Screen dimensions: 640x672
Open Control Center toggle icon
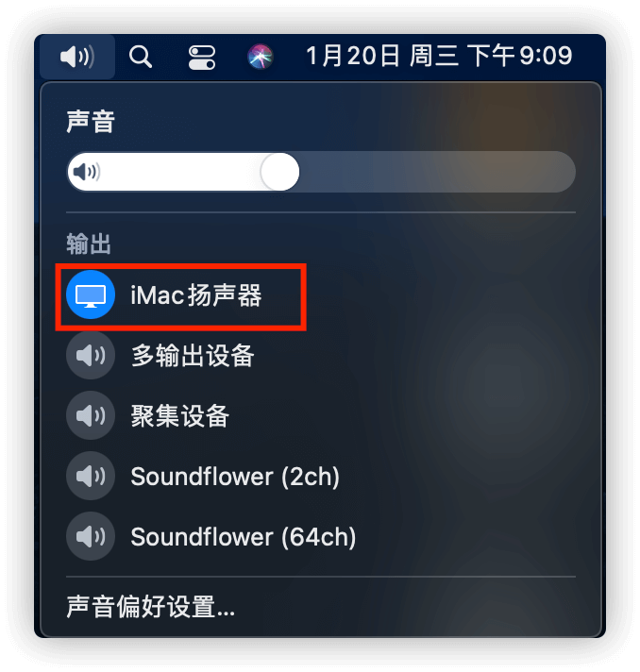[201, 58]
